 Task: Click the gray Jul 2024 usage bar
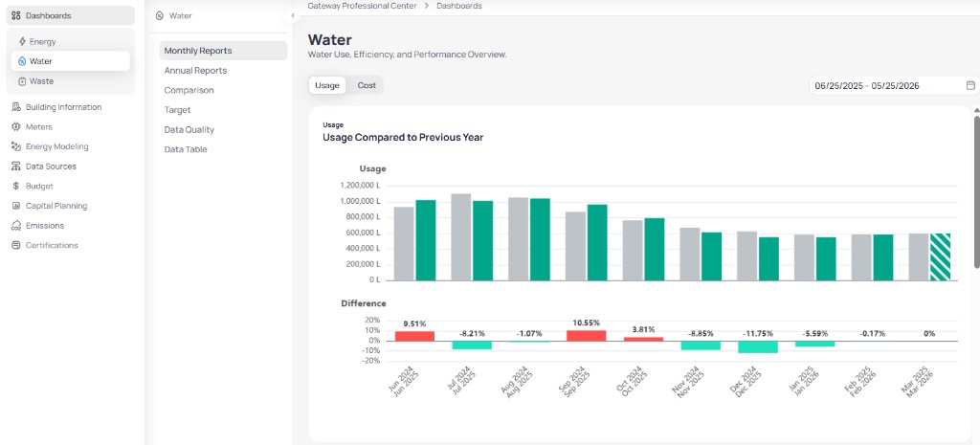tap(461, 237)
